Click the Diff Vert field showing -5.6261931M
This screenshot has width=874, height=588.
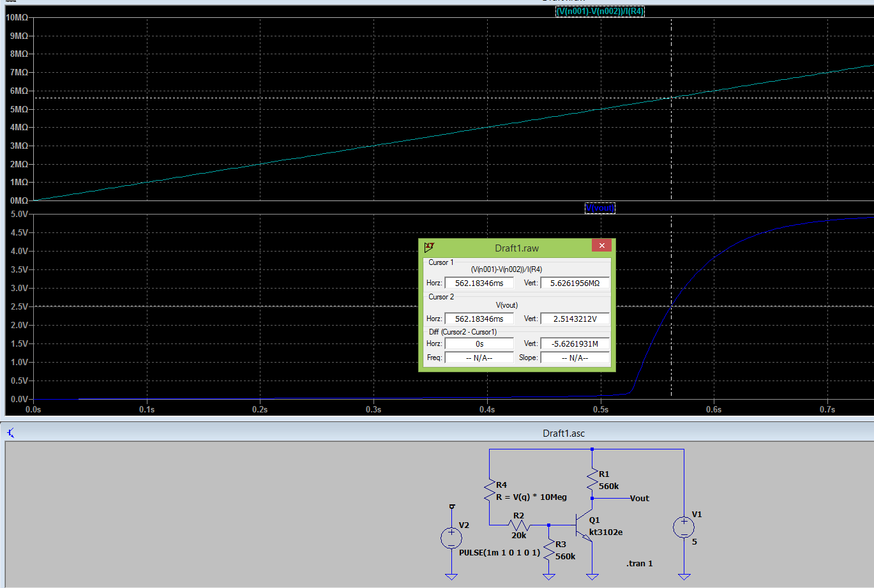575,343
